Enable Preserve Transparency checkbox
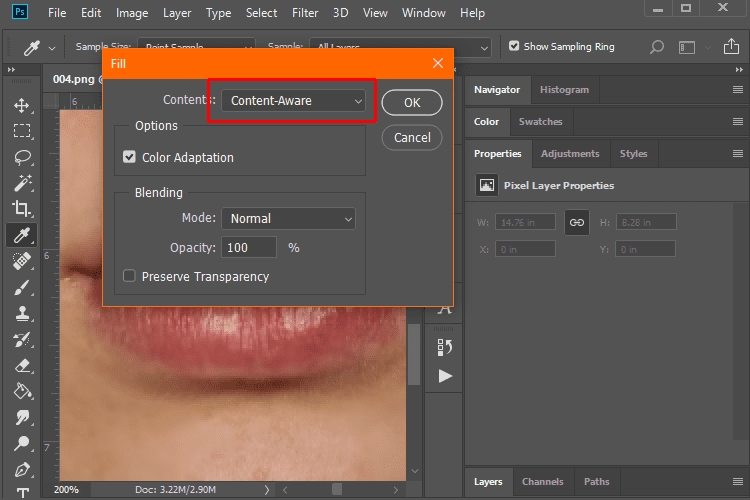The height and width of the screenshot is (500, 750). (129, 276)
